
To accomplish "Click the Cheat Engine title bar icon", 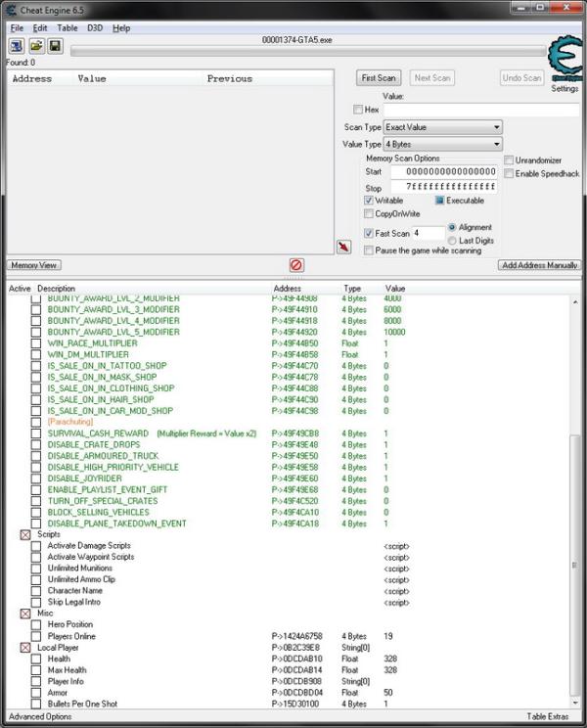I will [11, 10].
